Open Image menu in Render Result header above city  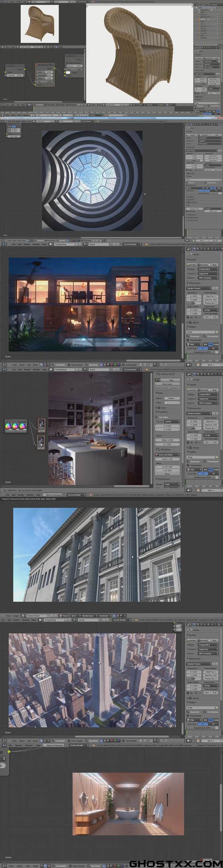[15, 617]
